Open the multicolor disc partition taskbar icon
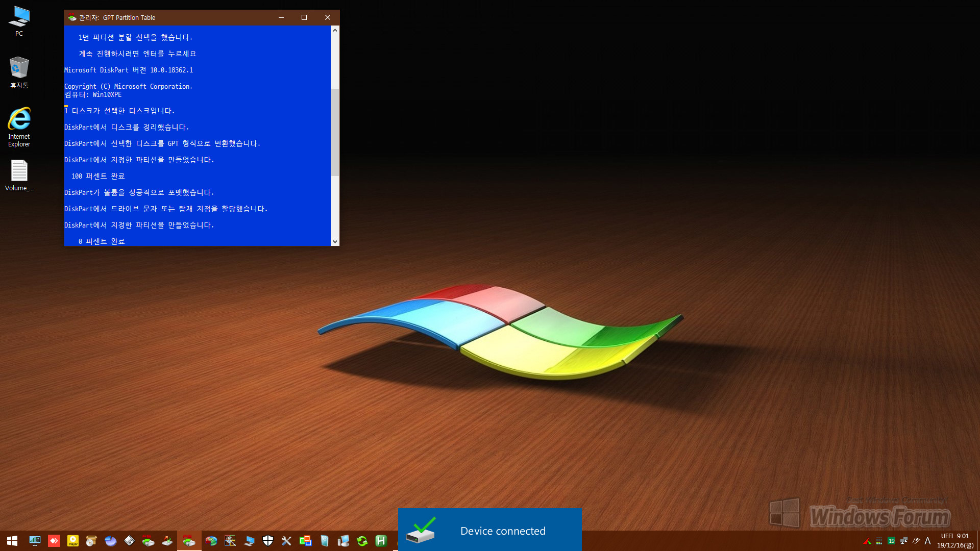980x551 pixels. pos(211,541)
